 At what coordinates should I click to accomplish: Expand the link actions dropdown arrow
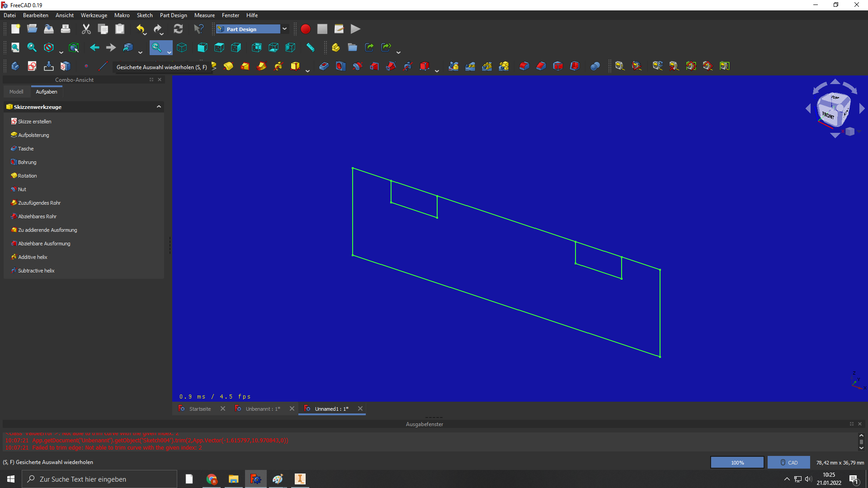click(398, 52)
